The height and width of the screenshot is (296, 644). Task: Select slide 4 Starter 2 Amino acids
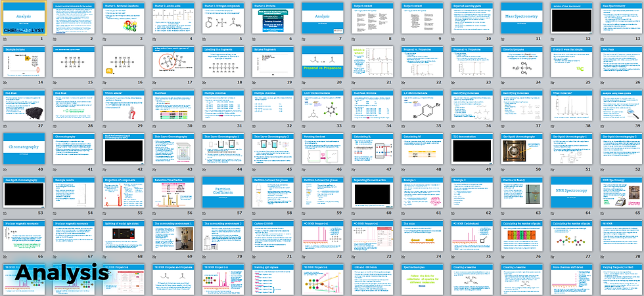[x=173, y=18]
